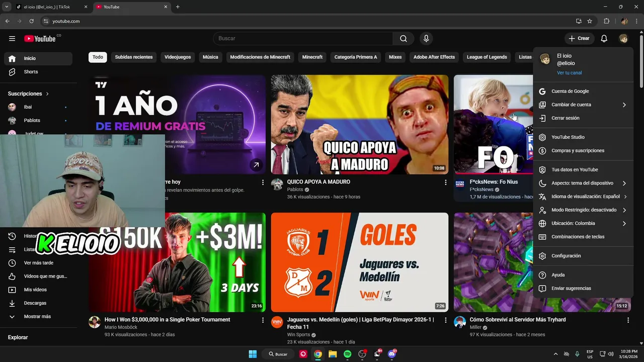Open Compras y suscripciones

pos(583,151)
